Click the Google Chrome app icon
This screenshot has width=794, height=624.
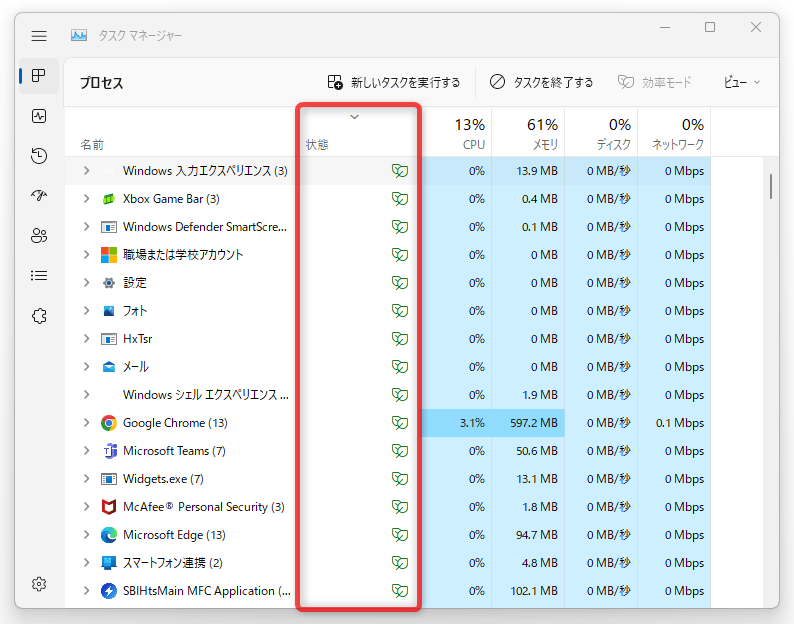pyautogui.click(x=109, y=423)
